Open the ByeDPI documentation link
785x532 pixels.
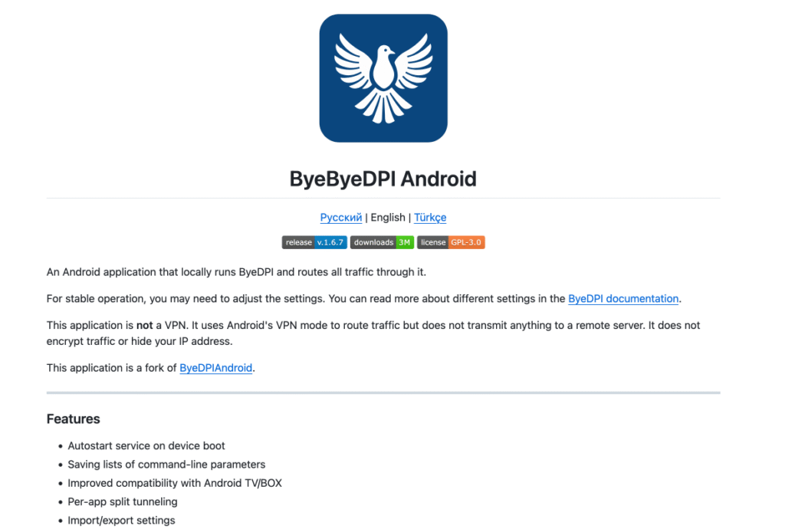coord(623,298)
